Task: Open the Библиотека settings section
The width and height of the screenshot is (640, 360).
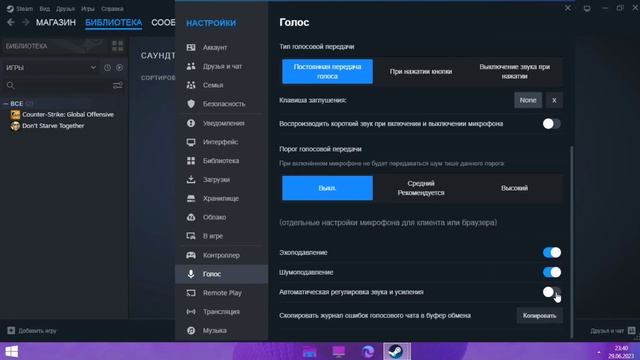Action: point(221,160)
